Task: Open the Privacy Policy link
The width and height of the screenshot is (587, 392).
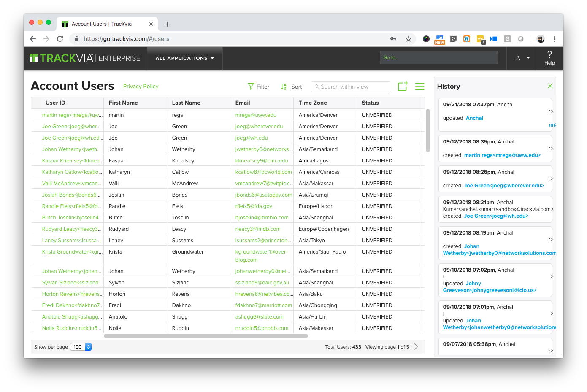Action: click(141, 86)
